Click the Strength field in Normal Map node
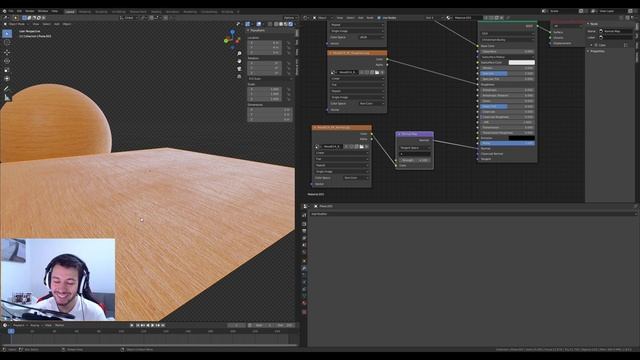The width and height of the screenshot is (640, 360). click(x=414, y=160)
